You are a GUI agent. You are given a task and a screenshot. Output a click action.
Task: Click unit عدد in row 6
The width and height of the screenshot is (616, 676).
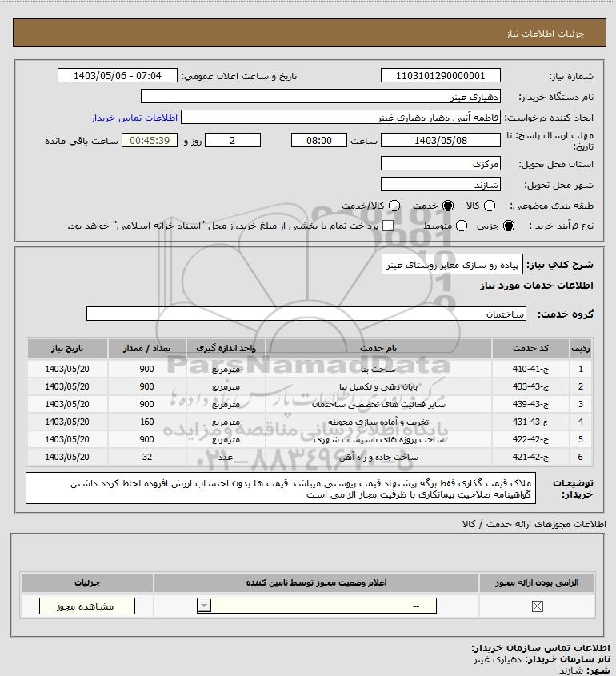pos(226,457)
